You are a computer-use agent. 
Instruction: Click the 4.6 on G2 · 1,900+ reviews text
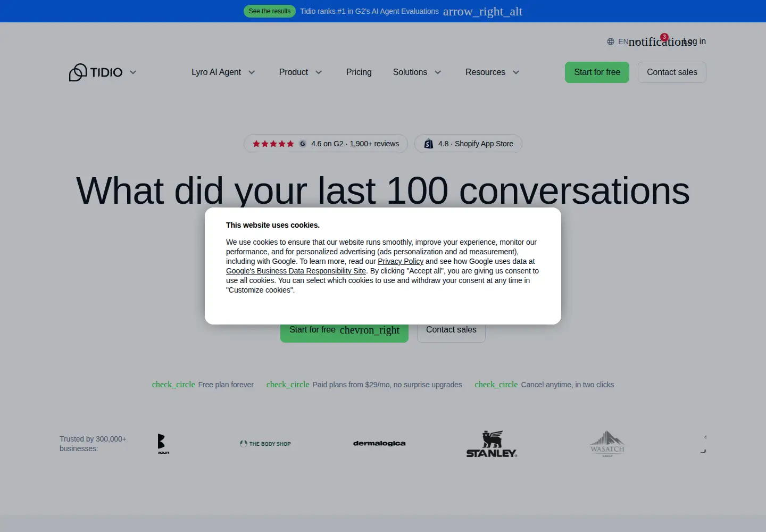click(355, 144)
